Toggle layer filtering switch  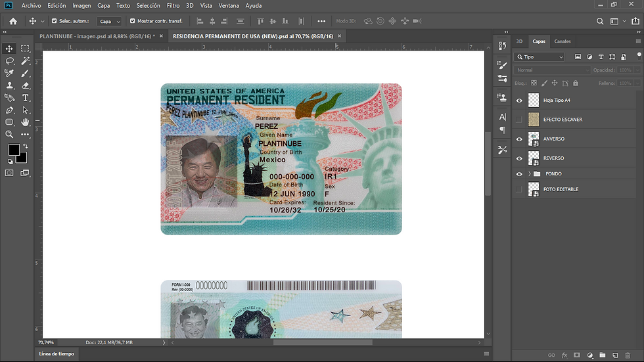pyautogui.click(x=639, y=55)
